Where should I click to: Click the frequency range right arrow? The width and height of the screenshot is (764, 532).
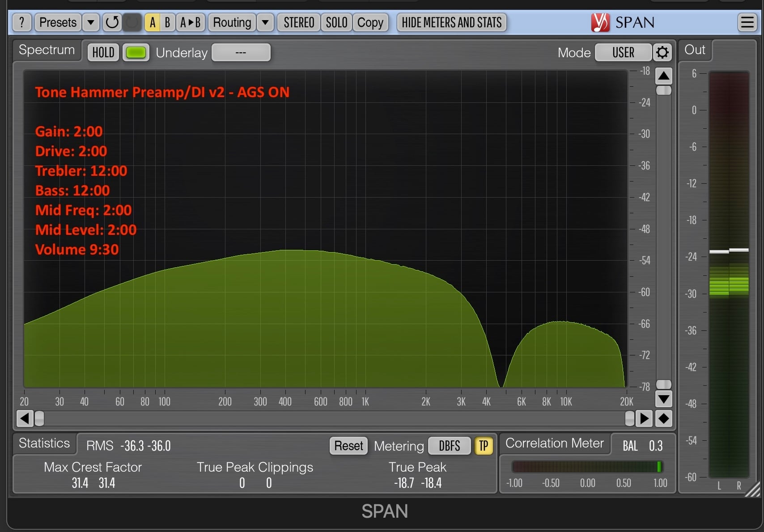click(644, 418)
